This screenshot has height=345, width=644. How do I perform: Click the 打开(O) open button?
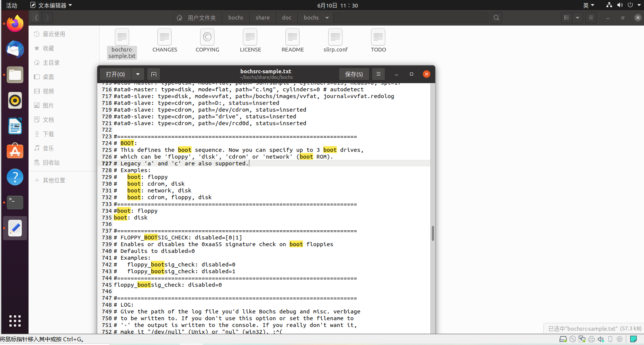point(115,74)
